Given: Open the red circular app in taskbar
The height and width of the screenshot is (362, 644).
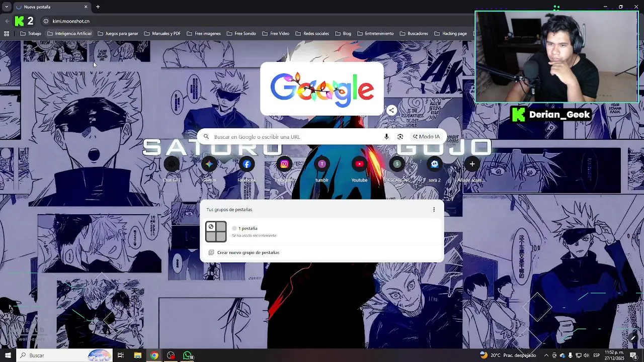Looking at the screenshot, I should click(171, 355).
